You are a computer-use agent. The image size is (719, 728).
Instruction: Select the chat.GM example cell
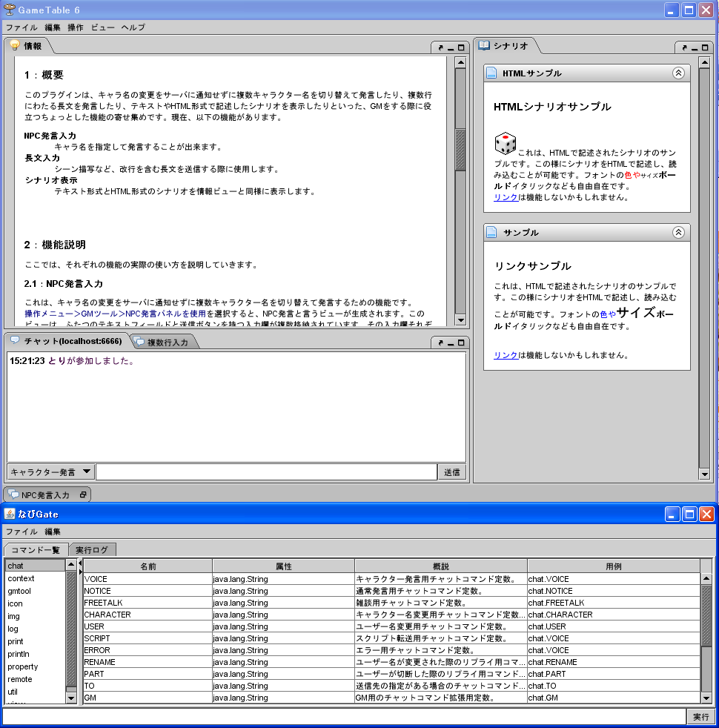pyautogui.click(x=614, y=698)
